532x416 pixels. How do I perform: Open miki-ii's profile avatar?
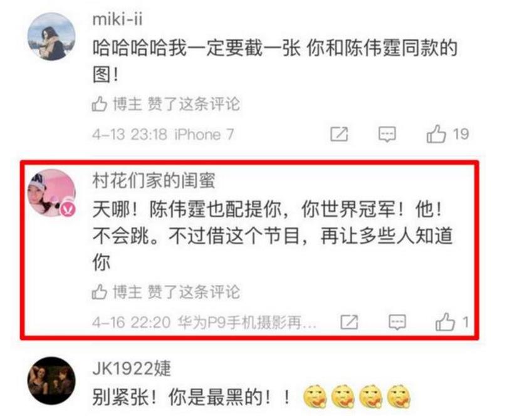[x=51, y=36]
